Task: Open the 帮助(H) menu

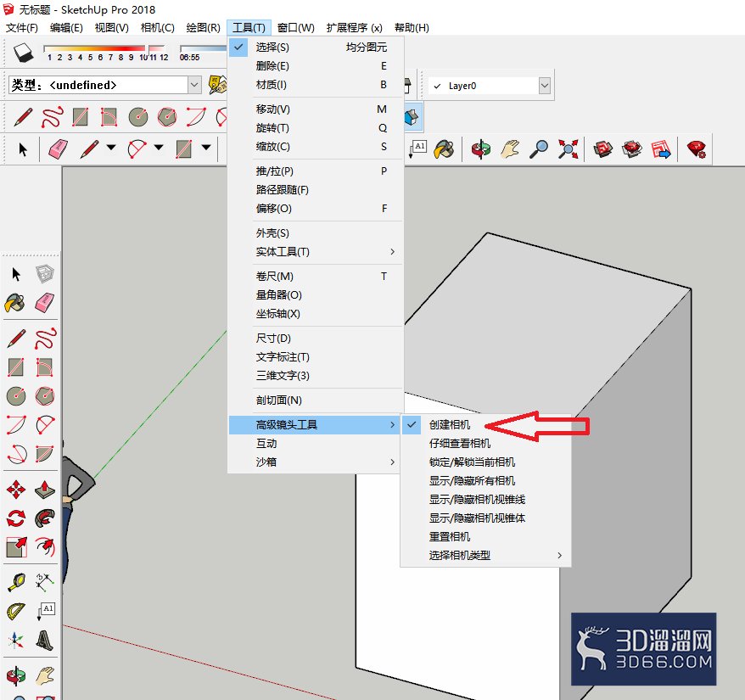Action: click(x=412, y=27)
